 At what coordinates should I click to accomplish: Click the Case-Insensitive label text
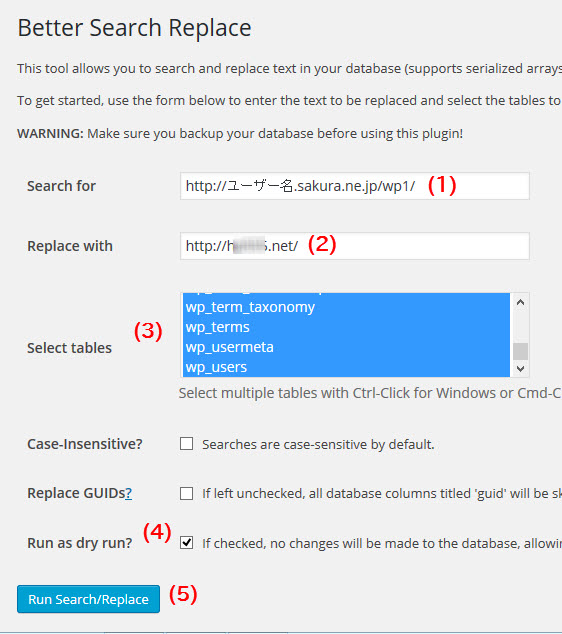85,444
